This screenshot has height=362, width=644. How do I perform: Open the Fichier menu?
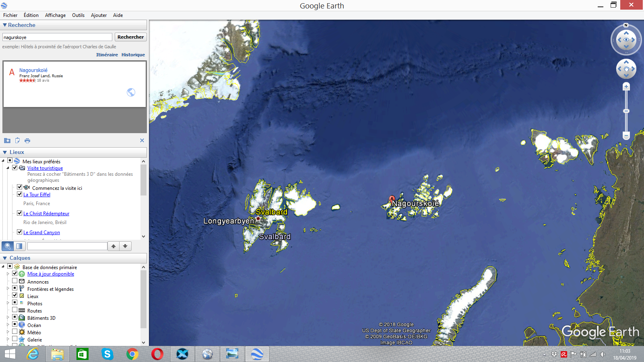tap(10, 15)
